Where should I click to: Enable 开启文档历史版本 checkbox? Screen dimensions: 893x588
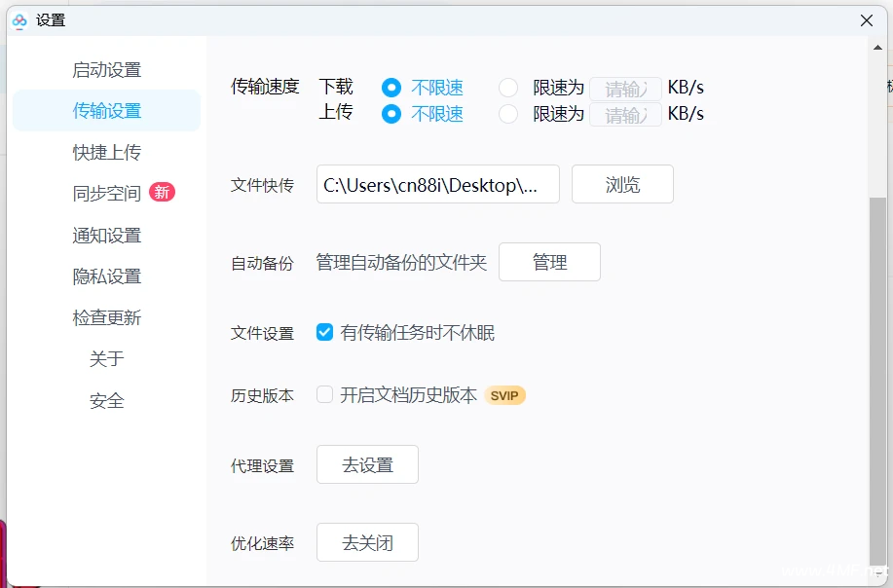tap(325, 395)
